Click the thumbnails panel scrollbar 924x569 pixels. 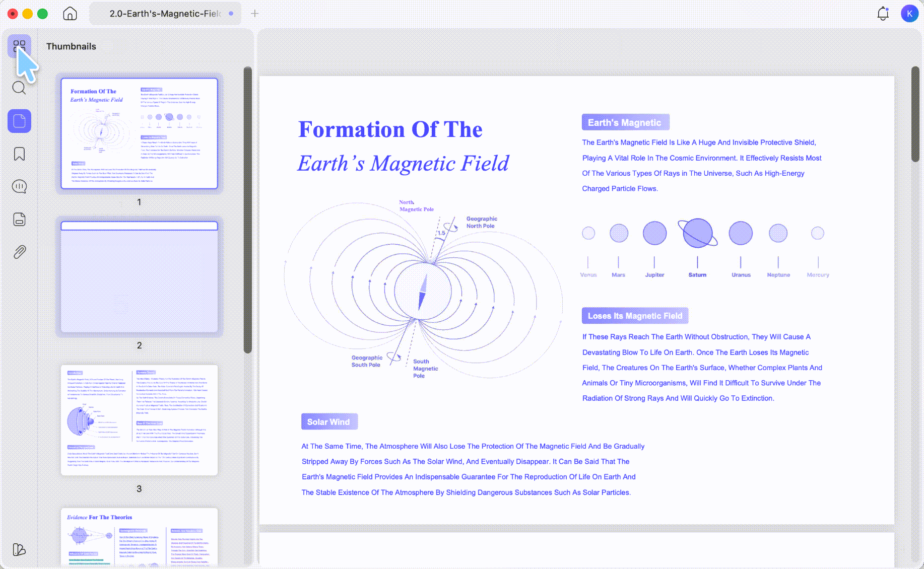coord(247,210)
